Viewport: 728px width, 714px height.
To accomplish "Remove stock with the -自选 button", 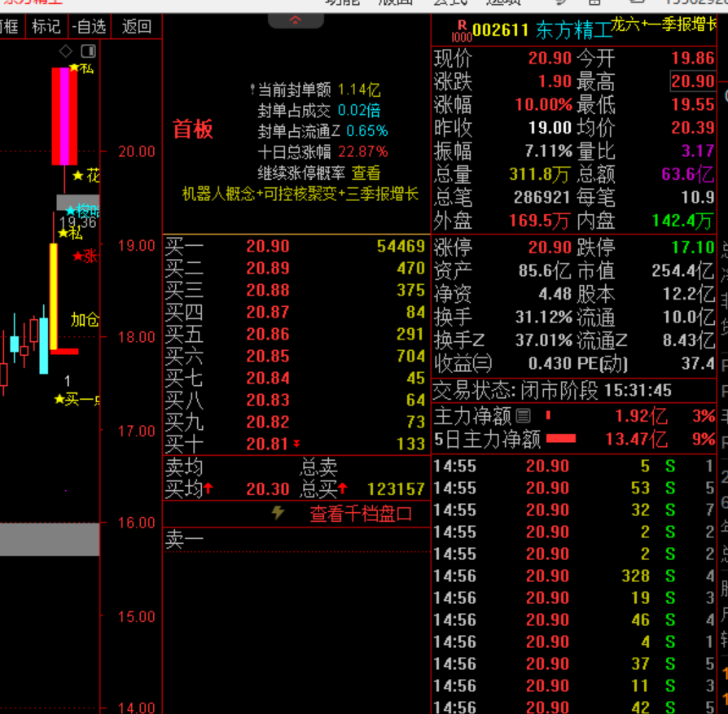I will point(90,27).
